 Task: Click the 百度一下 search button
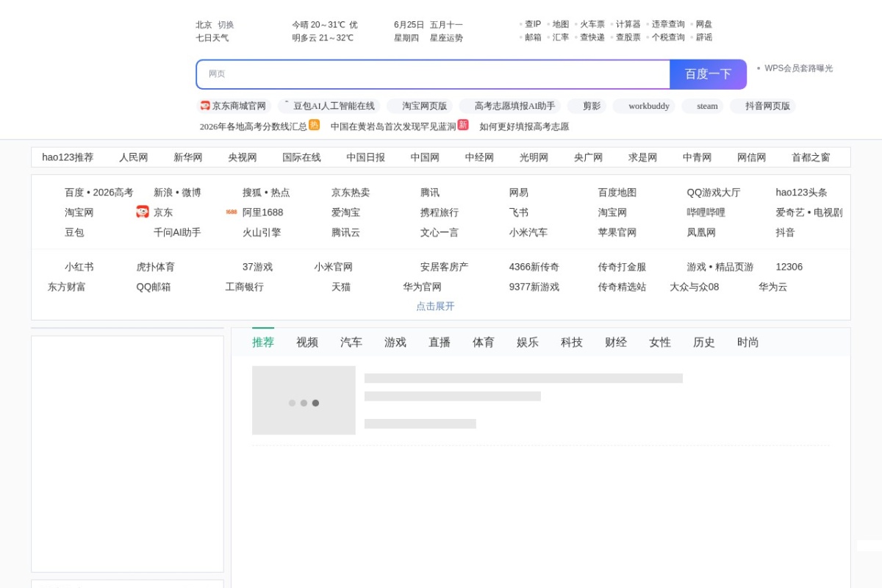coord(708,74)
